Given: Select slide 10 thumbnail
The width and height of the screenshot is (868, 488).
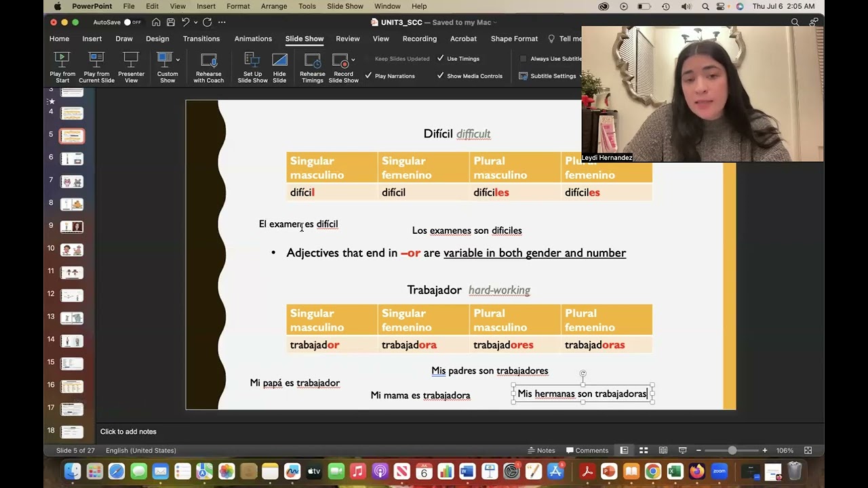Looking at the screenshot, I should [x=72, y=249].
